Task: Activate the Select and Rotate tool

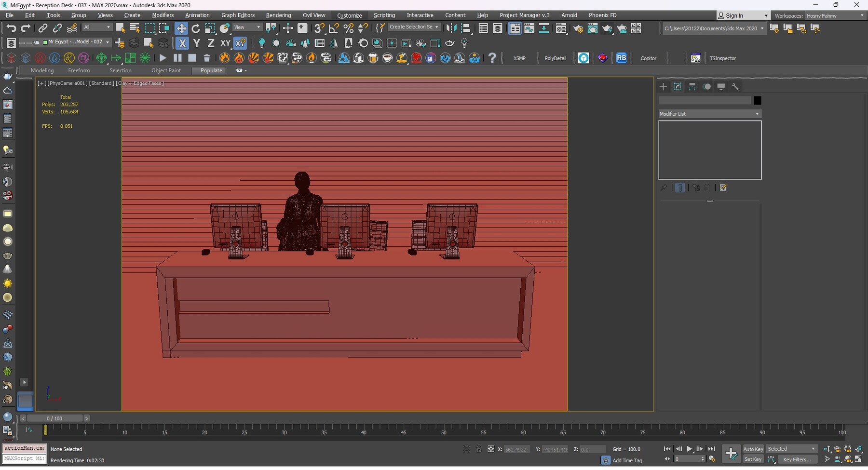Action: click(196, 28)
